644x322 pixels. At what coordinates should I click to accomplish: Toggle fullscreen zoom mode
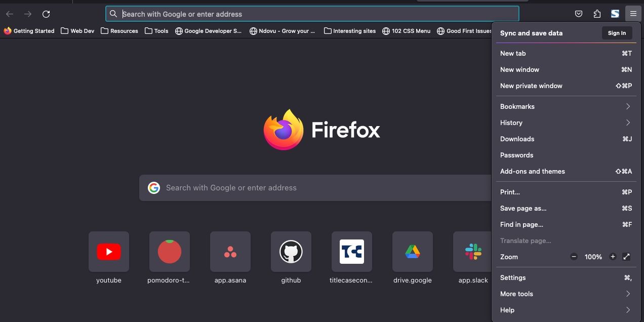pos(627,257)
